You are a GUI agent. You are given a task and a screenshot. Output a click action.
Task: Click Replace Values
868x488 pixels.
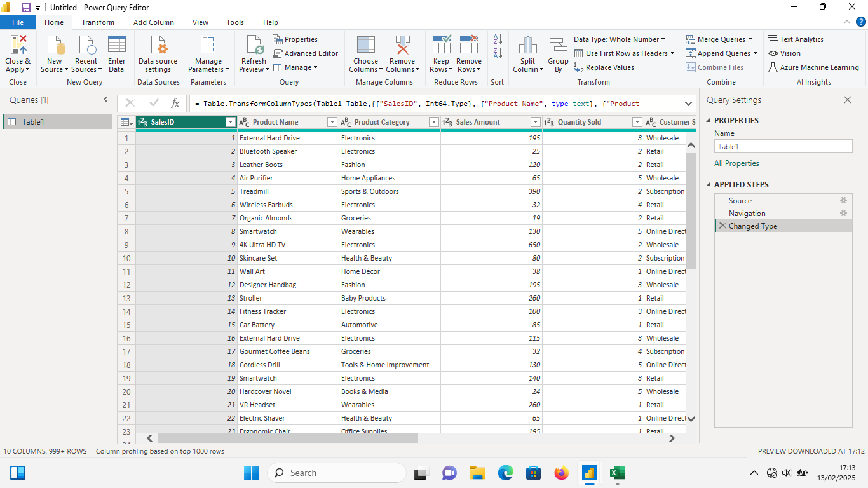coord(604,67)
